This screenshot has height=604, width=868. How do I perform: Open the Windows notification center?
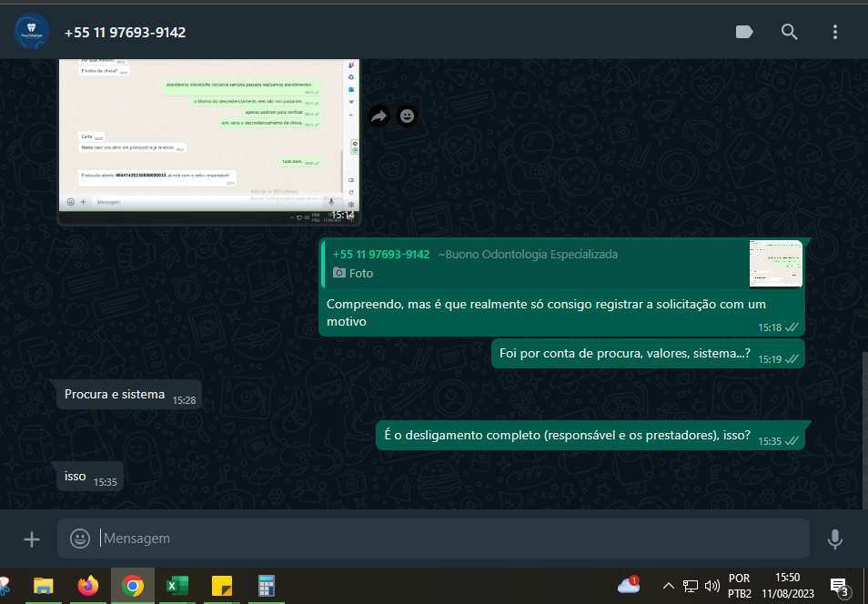click(839, 586)
